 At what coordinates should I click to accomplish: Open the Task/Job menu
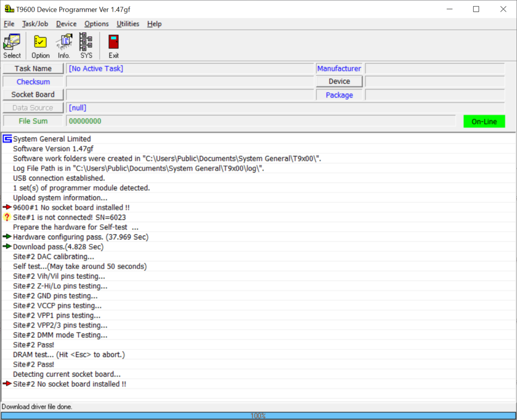pos(35,24)
